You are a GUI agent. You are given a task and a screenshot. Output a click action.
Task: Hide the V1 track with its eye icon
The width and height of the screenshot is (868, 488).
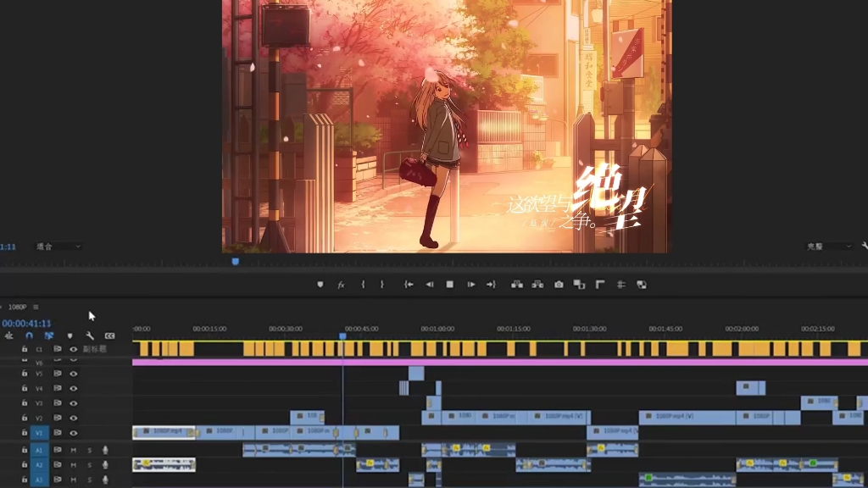point(73,433)
